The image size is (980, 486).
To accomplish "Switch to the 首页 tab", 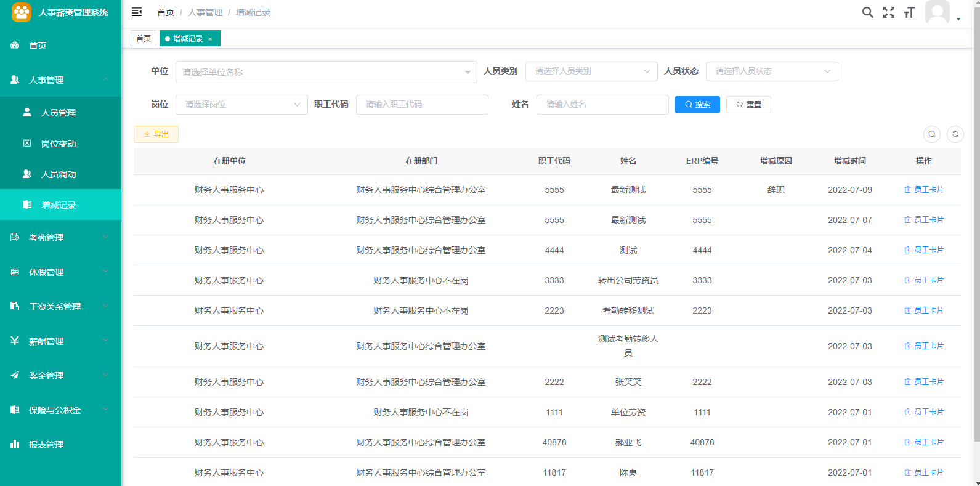I will [144, 38].
